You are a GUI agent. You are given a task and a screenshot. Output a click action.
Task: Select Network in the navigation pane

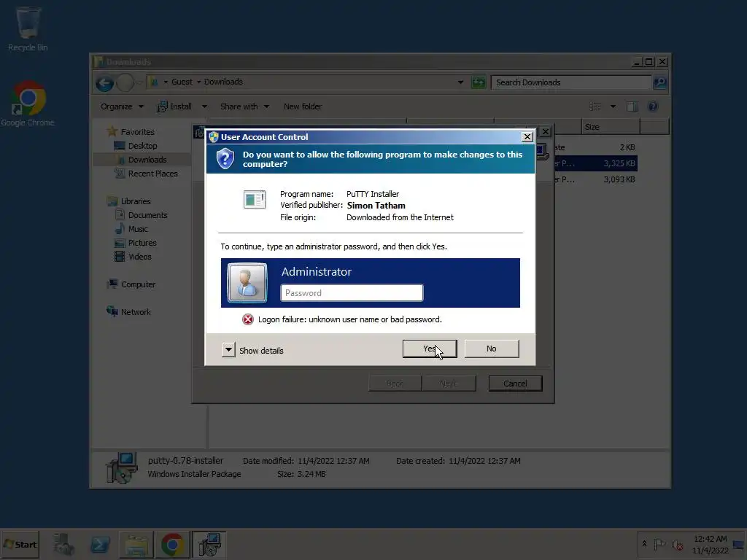136,312
